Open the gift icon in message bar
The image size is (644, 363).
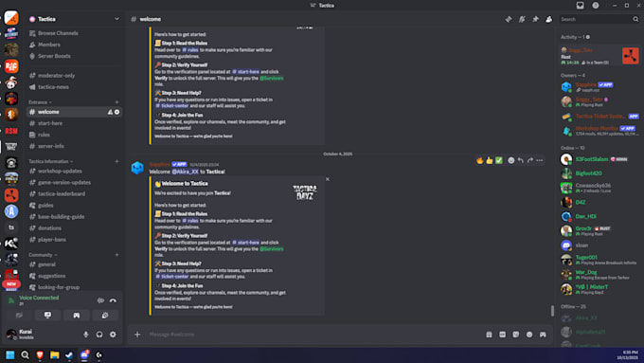(490, 335)
